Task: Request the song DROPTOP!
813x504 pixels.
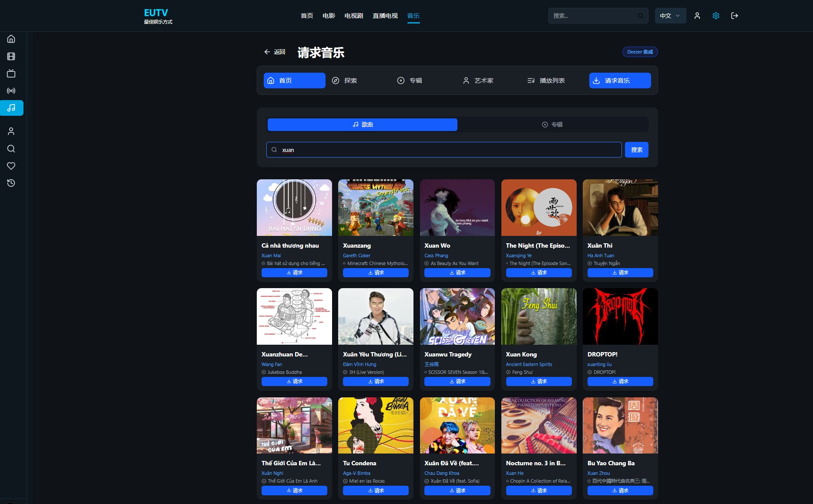Action: point(620,381)
